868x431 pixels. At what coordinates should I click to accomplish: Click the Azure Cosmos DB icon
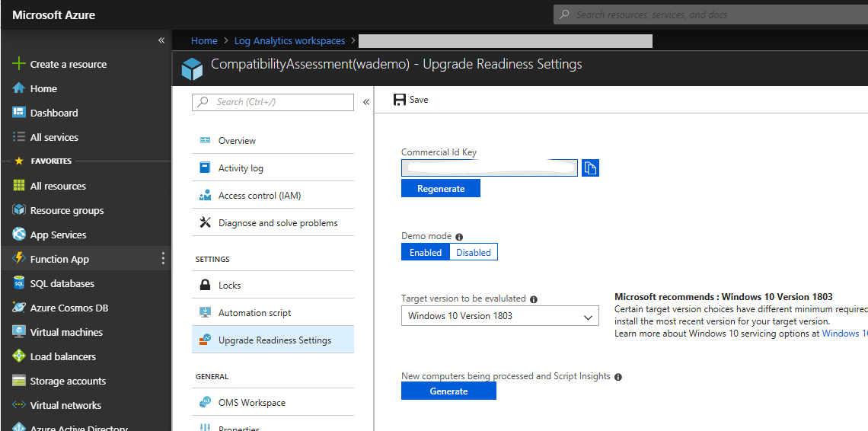pos(19,308)
